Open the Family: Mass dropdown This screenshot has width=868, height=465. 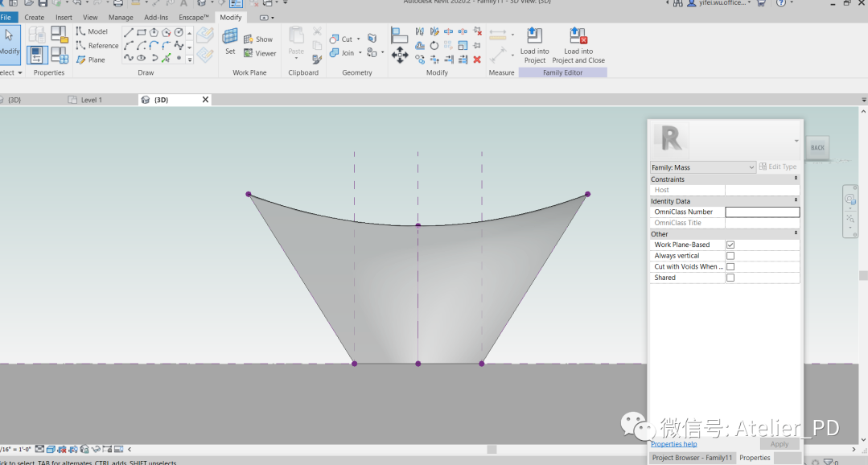[x=703, y=167]
